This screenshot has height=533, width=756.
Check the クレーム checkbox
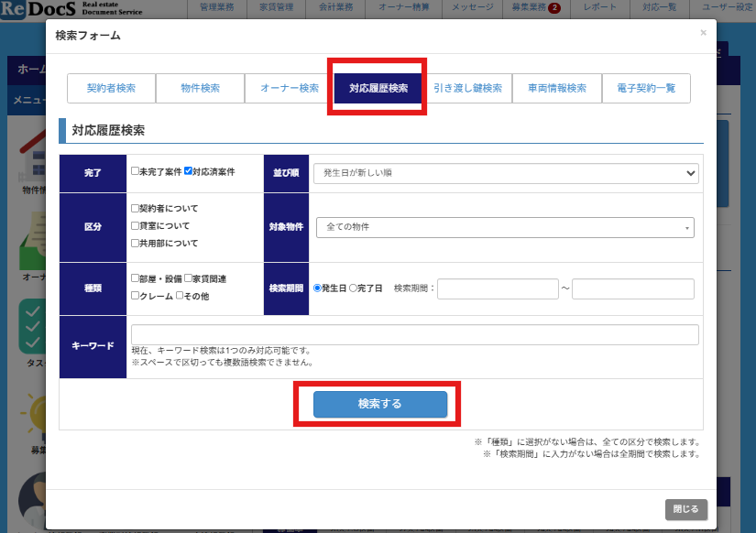[135, 296]
